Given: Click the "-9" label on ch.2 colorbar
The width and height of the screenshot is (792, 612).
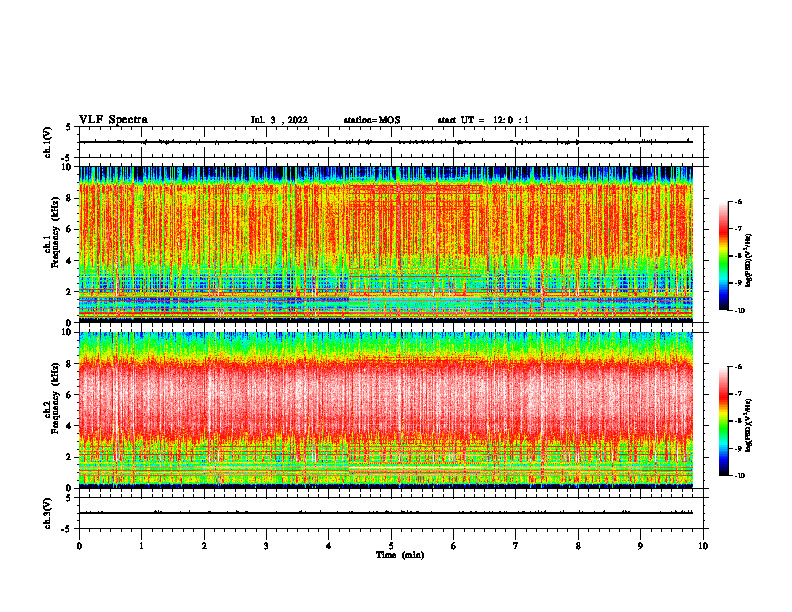Looking at the screenshot, I should click(738, 448).
